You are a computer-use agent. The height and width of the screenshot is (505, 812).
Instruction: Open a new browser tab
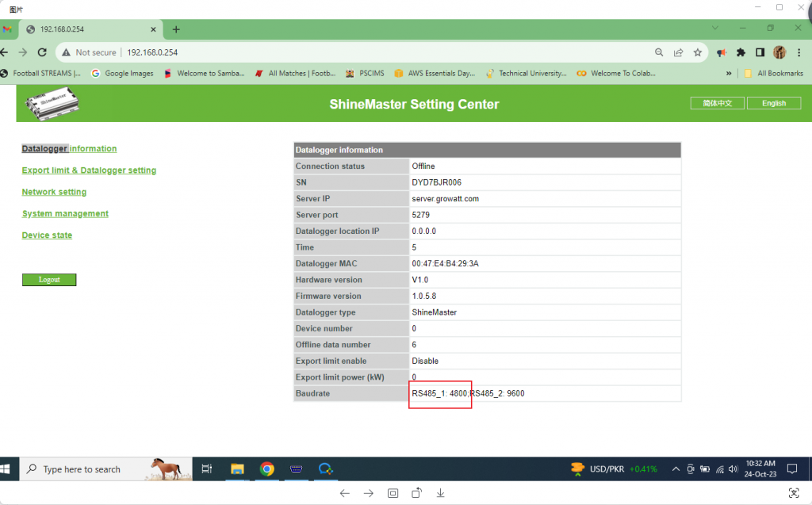coord(176,29)
